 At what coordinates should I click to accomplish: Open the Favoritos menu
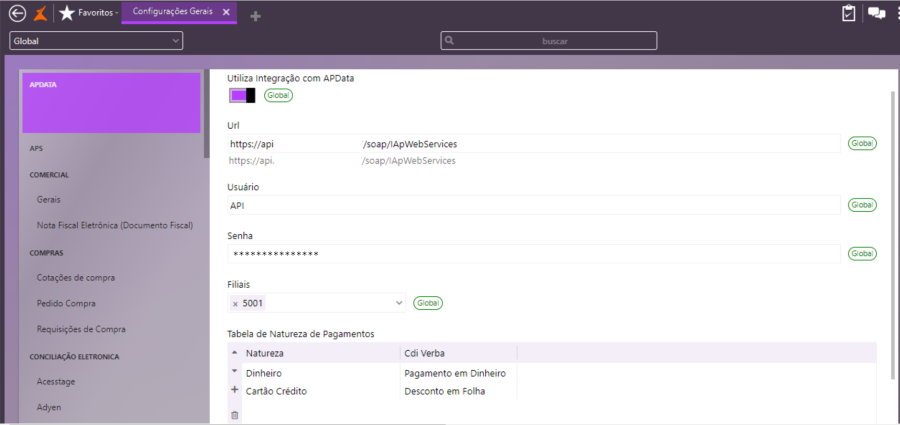coord(98,13)
